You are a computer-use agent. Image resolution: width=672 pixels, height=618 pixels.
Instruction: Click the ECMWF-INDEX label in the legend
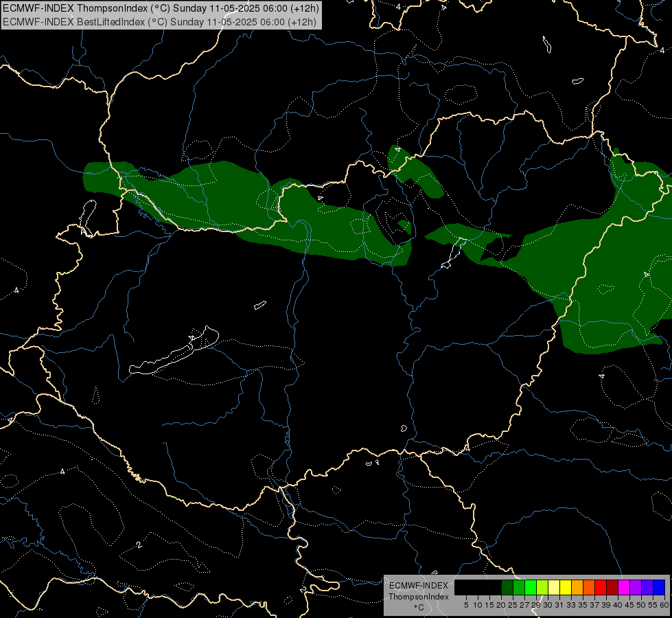click(x=419, y=586)
